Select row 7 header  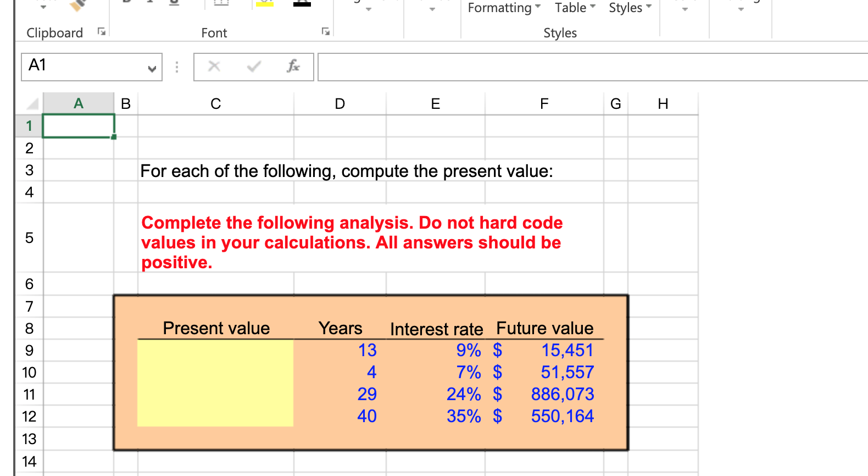click(29, 306)
